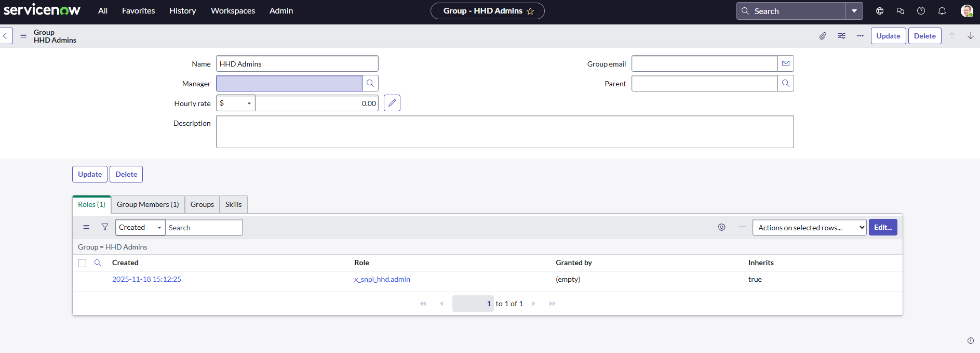Open the Hourly rate currency dropdown
980x353 pixels.
[236, 103]
